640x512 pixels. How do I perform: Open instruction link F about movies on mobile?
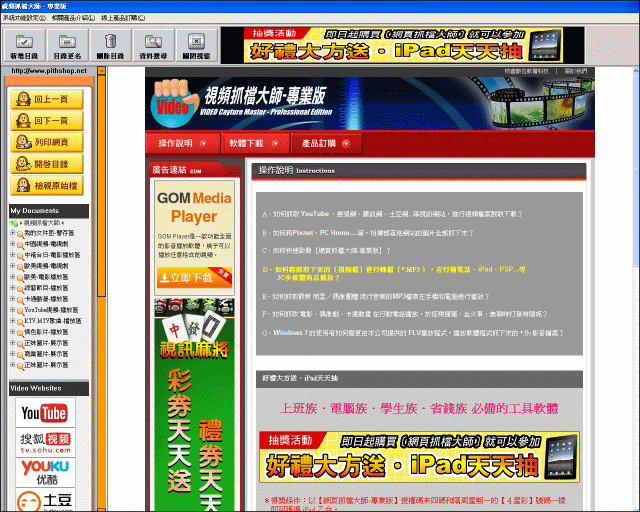(404, 314)
